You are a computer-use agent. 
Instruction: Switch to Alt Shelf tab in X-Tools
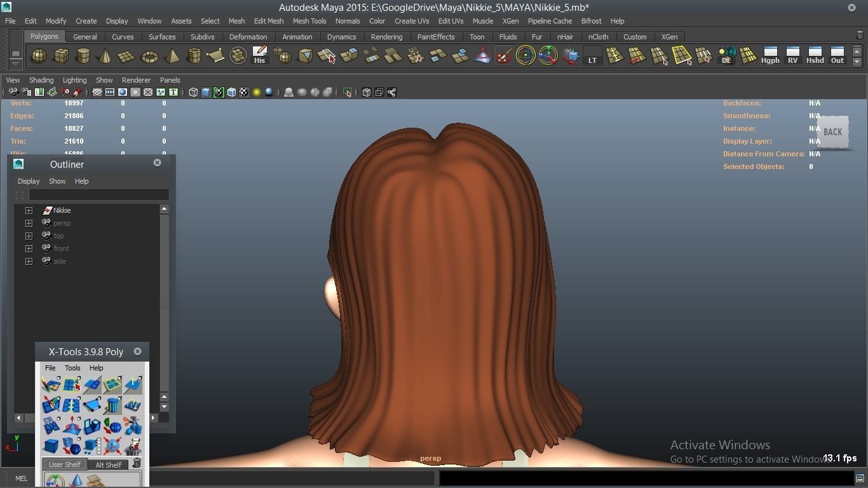pyautogui.click(x=109, y=464)
